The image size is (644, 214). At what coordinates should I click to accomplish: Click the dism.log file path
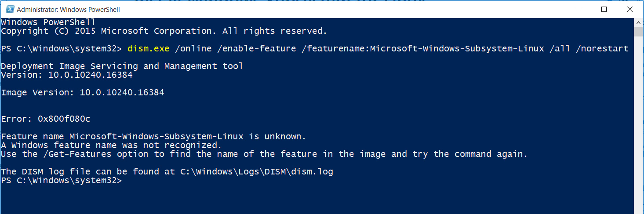click(x=257, y=172)
